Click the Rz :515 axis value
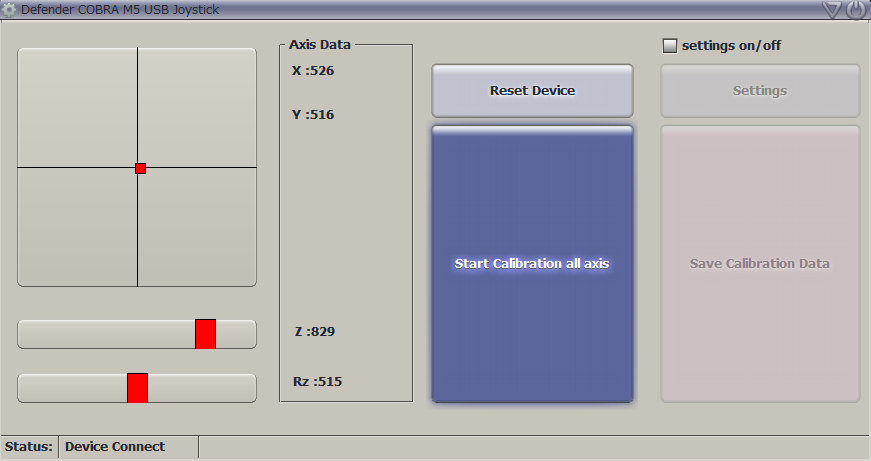The image size is (871, 461). pos(317,382)
